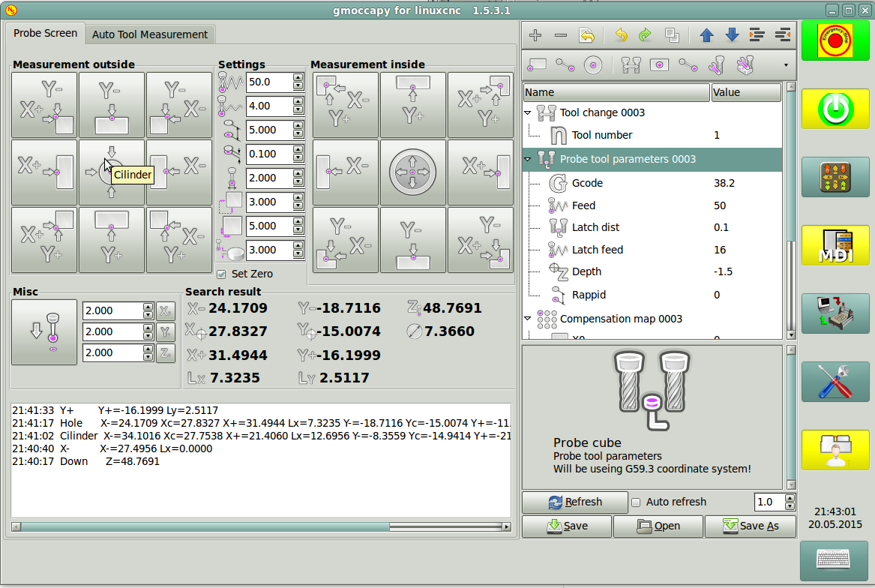Move item up with blue arrow

coord(706,35)
